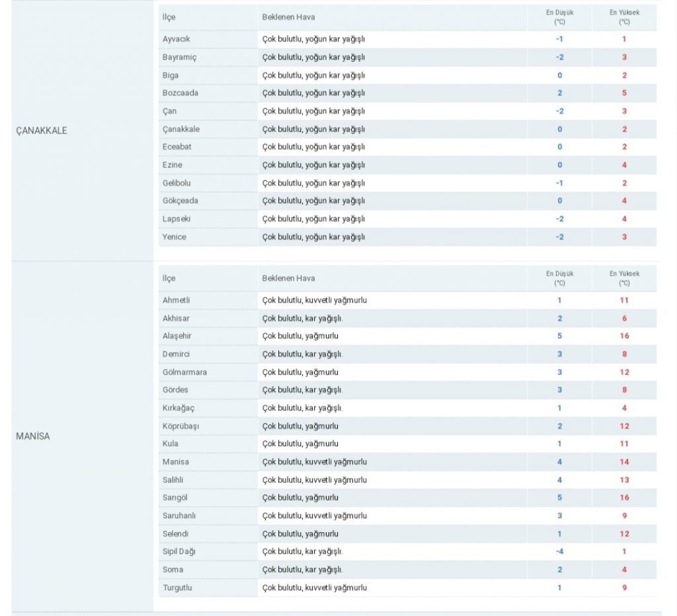Image resolution: width=677 pixels, height=616 pixels.
Task: Click the Ezine district name
Action: 173,165
